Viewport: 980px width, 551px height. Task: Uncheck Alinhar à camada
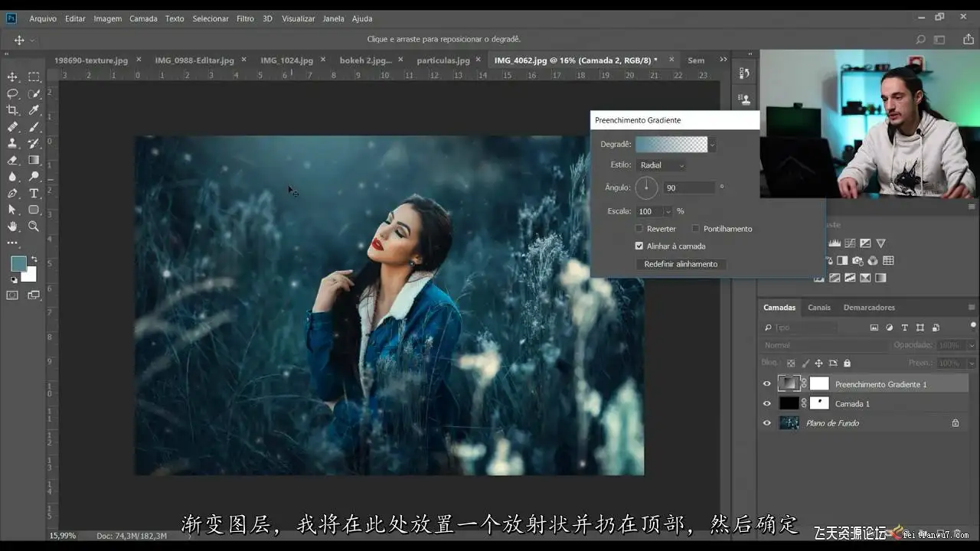639,246
